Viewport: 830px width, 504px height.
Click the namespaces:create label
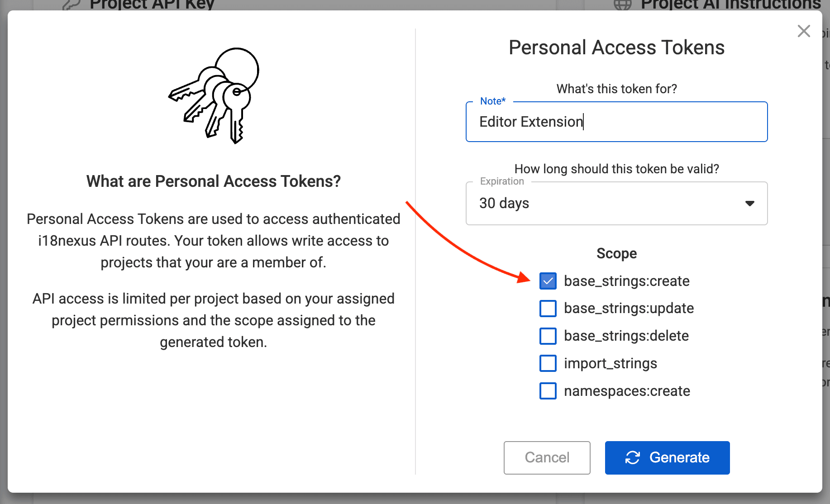(x=627, y=391)
